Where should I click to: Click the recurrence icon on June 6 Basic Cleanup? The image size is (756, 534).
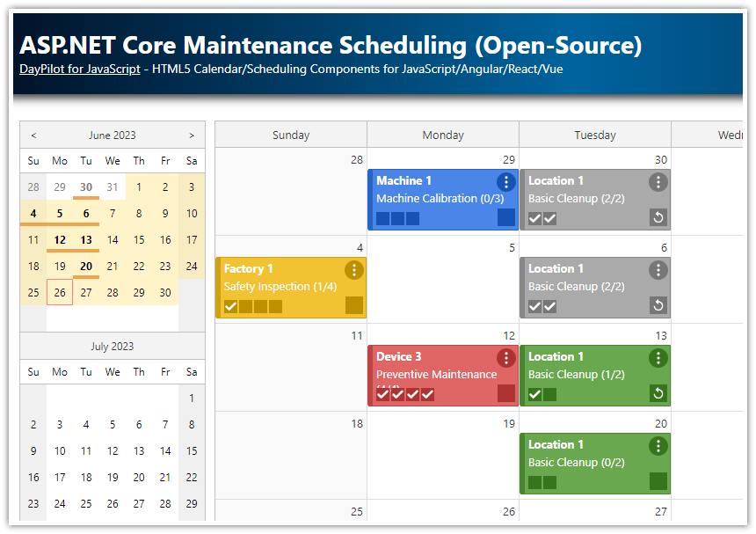658,305
